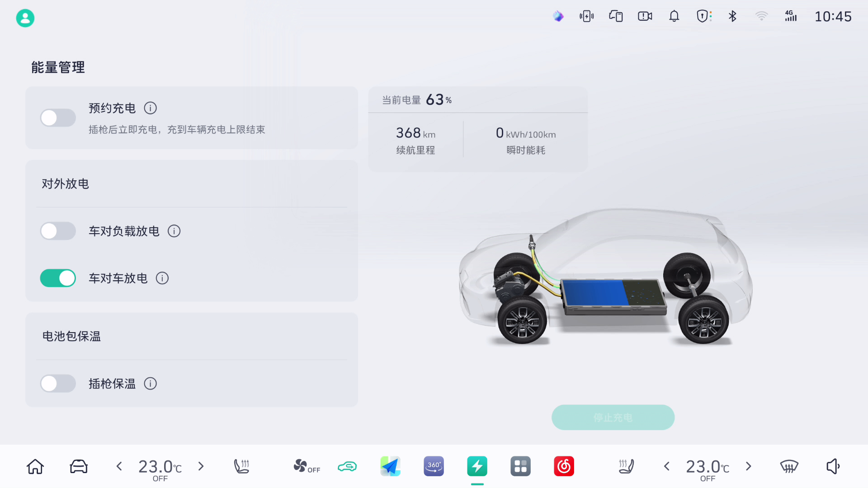This screenshot has height=488, width=868.
Task: Disable 车对车放电 vehicle-to-vehicle discharge
Action: 58,278
